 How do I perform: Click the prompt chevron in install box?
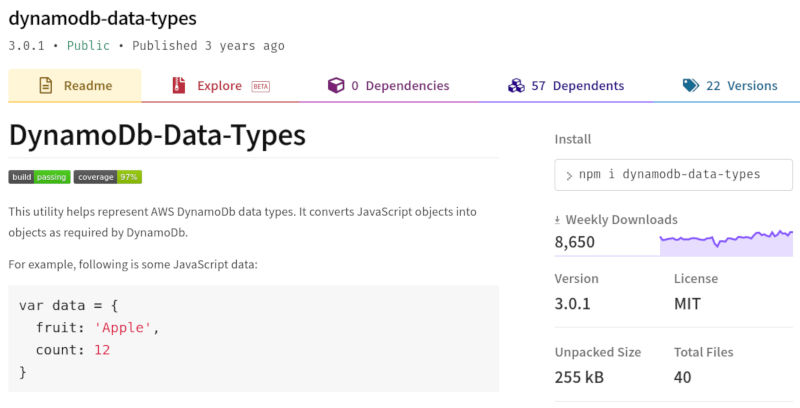tap(569, 176)
